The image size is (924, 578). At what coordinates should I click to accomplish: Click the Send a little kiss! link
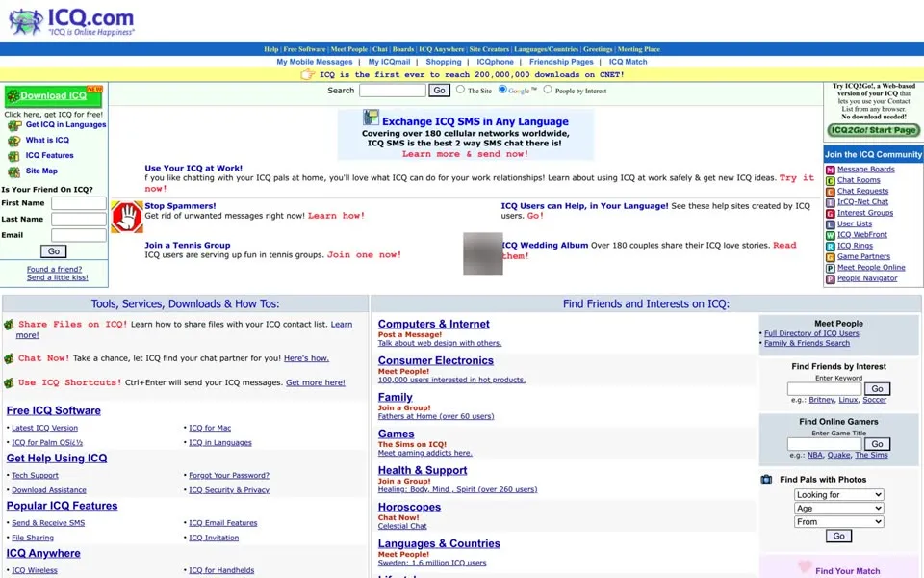click(57, 277)
